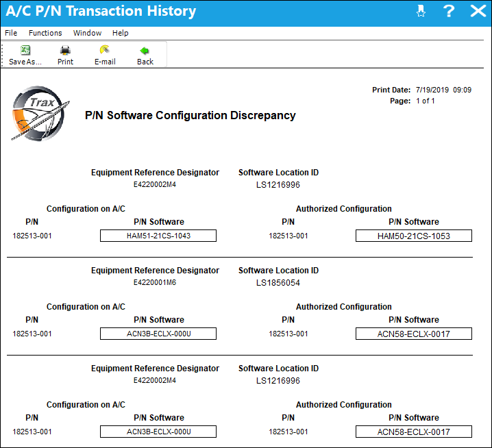Click the E-mail label in toolbar
492x448 pixels.
105,62
